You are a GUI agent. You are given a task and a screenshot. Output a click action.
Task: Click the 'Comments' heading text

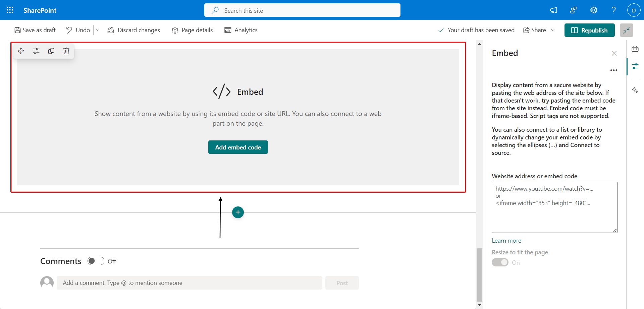pos(61,261)
